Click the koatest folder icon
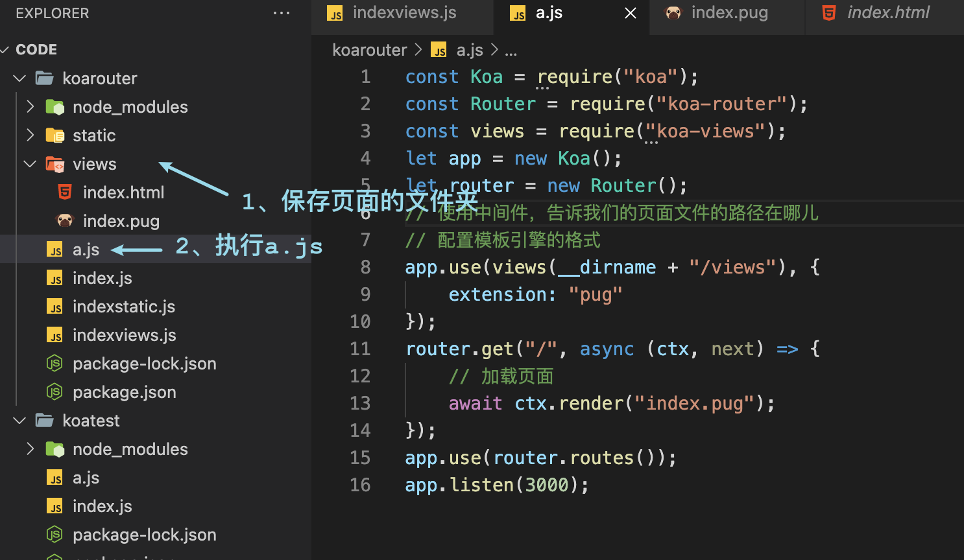This screenshot has width=964, height=560. pos(45,421)
